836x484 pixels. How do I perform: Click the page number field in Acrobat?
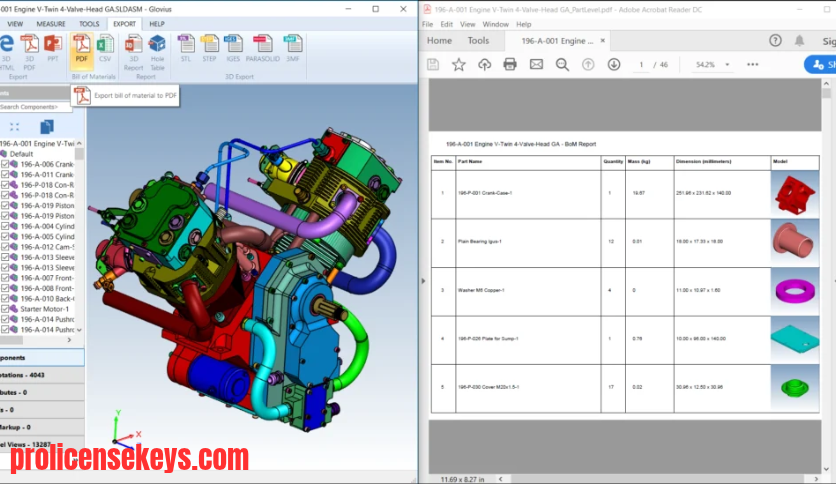(x=641, y=64)
